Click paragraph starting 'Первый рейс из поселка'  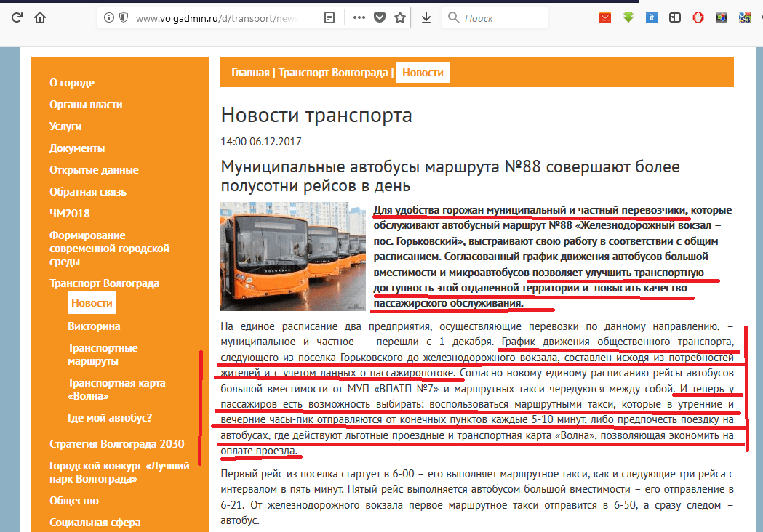pyautogui.click(x=477, y=497)
